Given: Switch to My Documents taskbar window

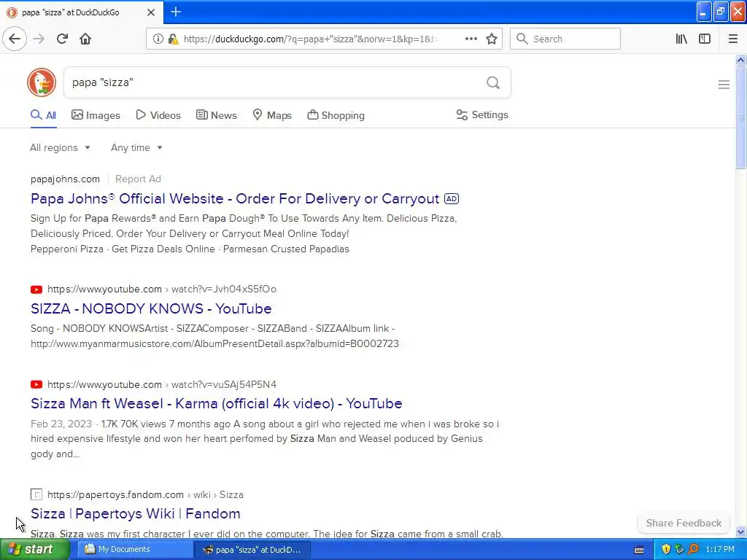Looking at the screenshot, I should coord(133,550).
